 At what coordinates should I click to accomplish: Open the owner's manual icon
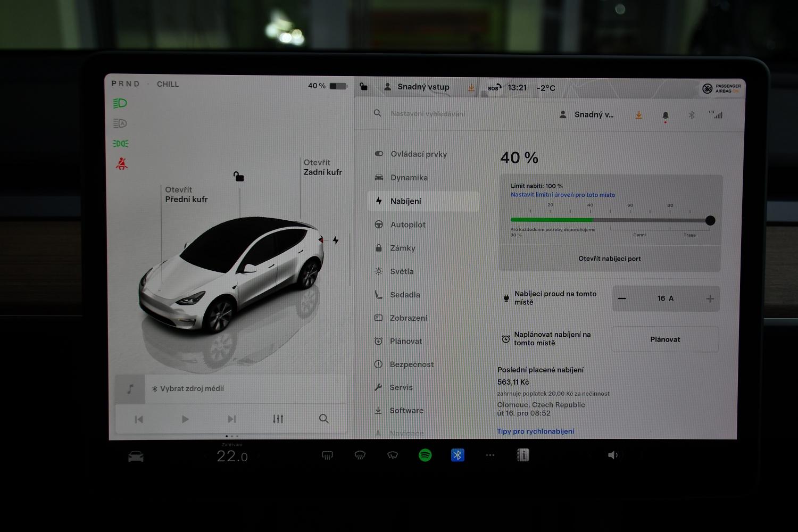tap(523, 455)
